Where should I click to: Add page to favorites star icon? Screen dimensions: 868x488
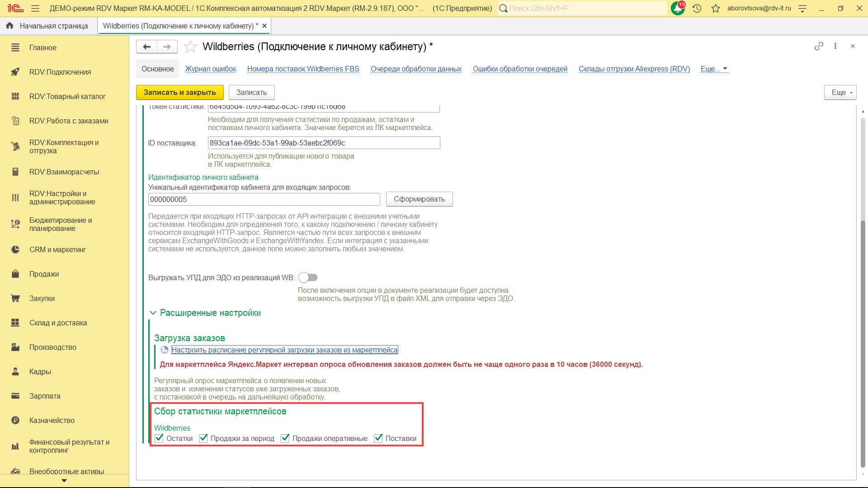pyautogui.click(x=191, y=47)
